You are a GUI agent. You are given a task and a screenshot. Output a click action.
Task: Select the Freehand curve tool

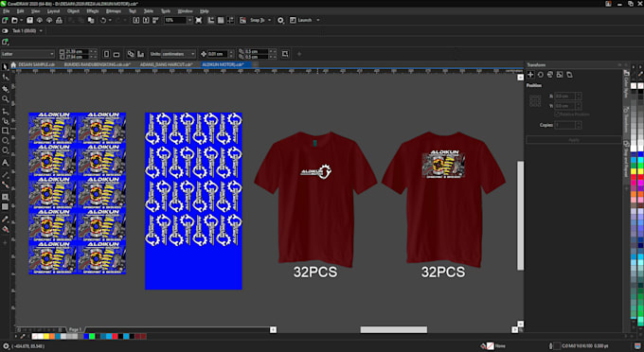pos(5,111)
